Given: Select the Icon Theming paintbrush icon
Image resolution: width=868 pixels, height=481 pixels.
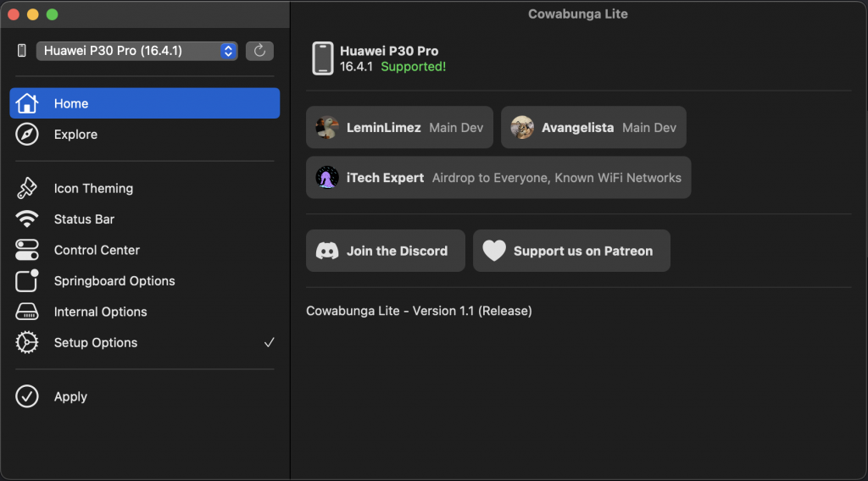Looking at the screenshot, I should (x=26, y=189).
